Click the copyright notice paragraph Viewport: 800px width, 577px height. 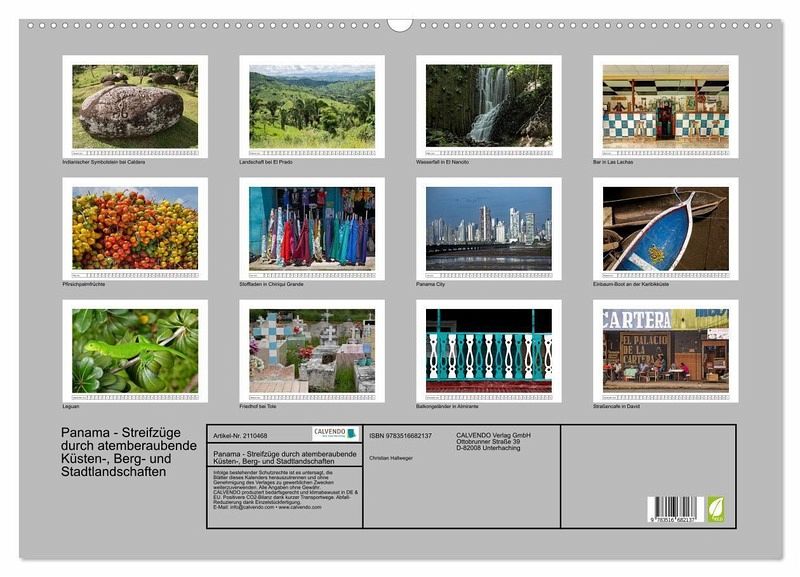tap(285, 490)
